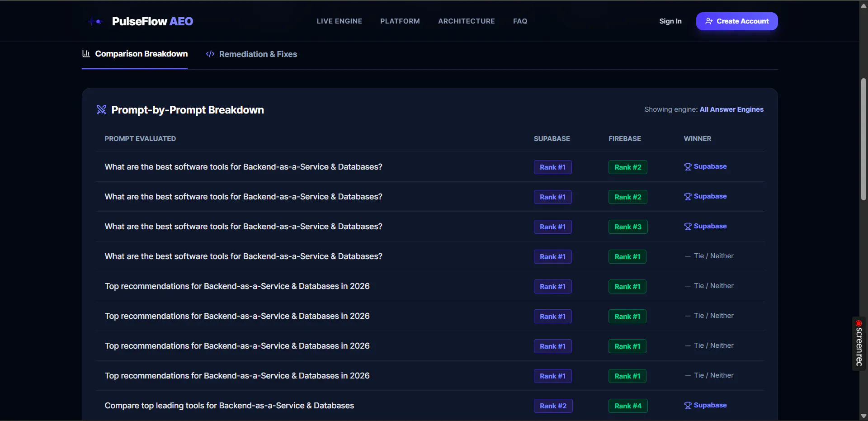Open the Architecture nav link
868x421 pixels.
[467, 21]
